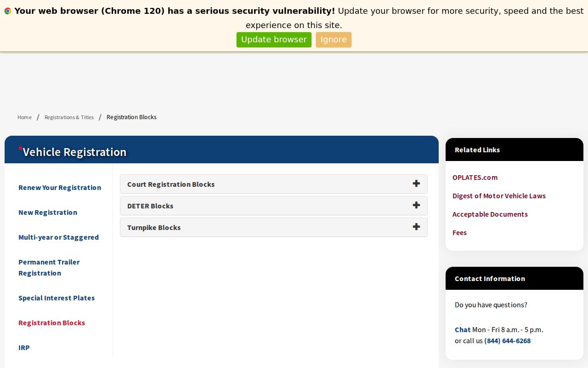Click the 'Do you have questions?' text
Screen dimensions: 588x368
click(x=491, y=305)
